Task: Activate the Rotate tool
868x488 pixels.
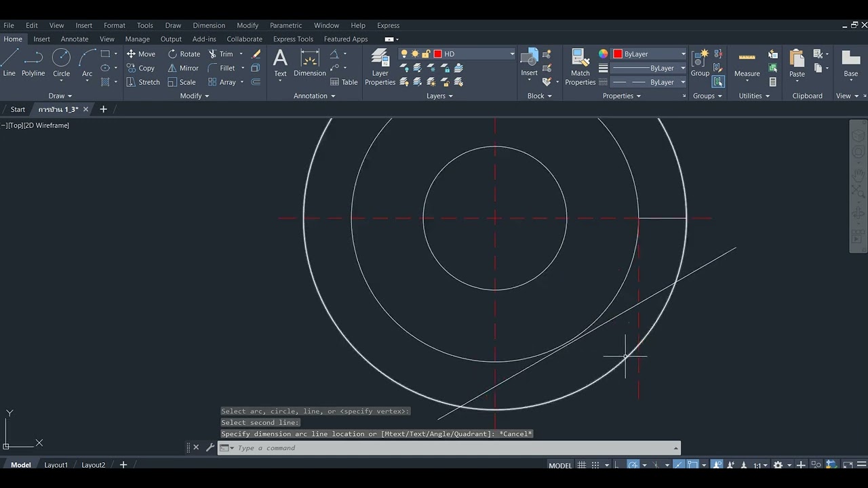Action: pos(184,54)
